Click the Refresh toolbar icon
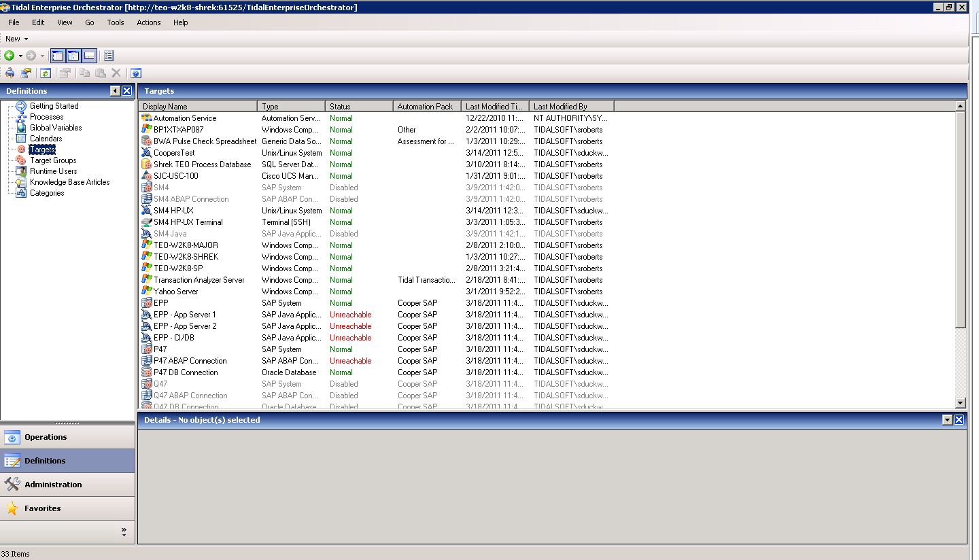The width and height of the screenshot is (979, 560). [45, 73]
